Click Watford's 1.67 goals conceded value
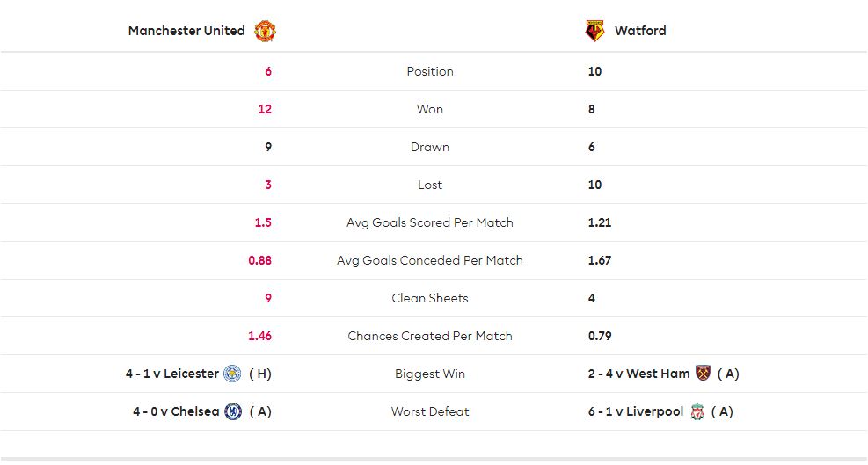The height and width of the screenshot is (465, 868). (600, 260)
